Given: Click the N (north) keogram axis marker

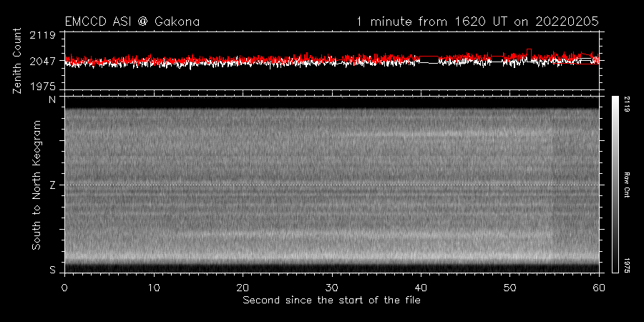Looking at the screenshot, I should pyautogui.click(x=52, y=99).
